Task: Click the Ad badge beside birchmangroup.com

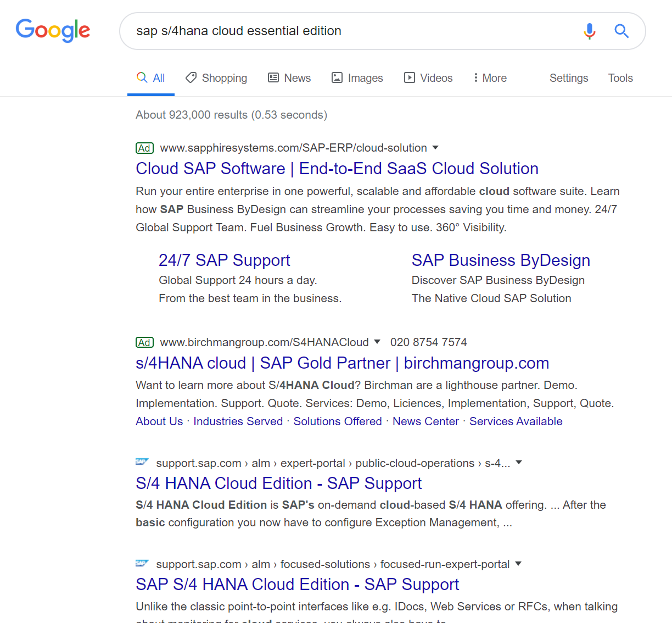Action: pos(144,342)
